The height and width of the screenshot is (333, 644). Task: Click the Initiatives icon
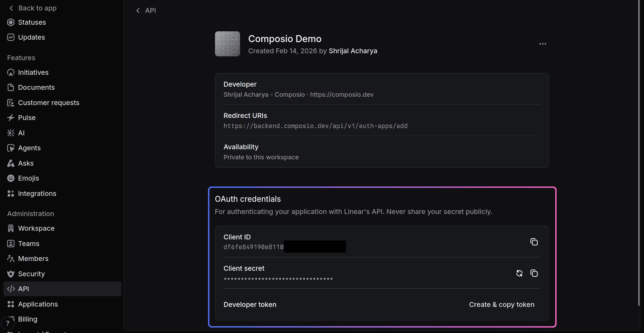11,72
